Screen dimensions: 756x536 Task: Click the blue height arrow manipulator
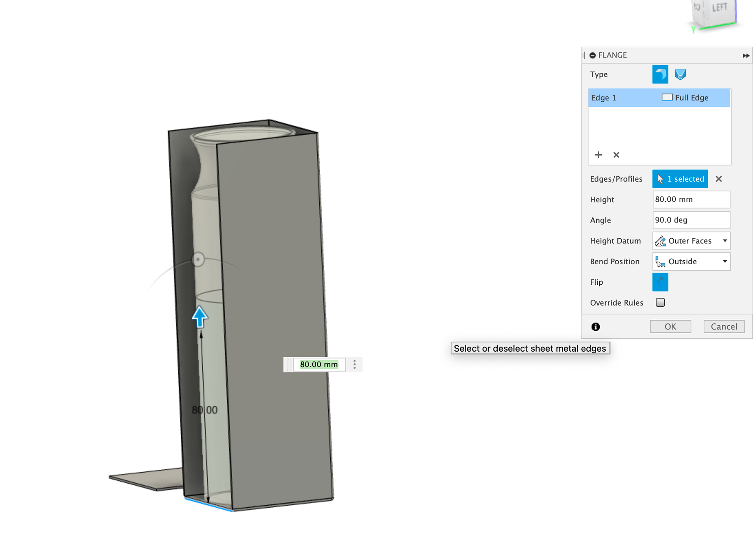click(x=200, y=317)
